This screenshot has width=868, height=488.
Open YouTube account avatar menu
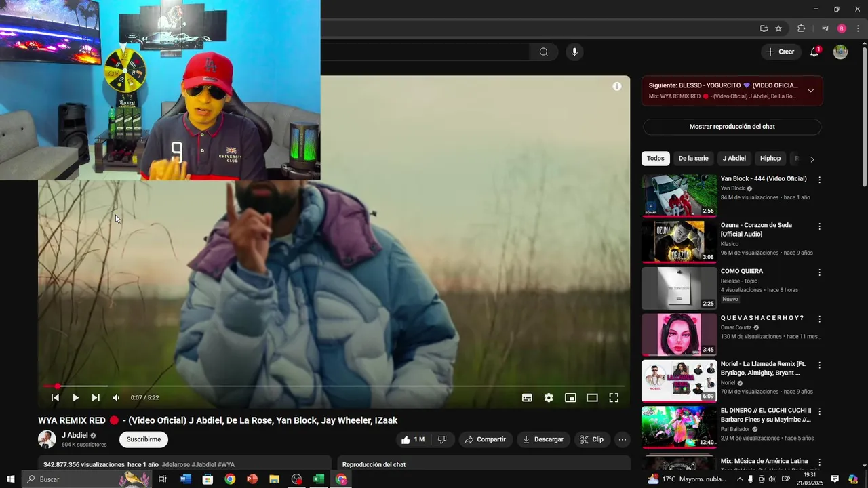[x=840, y=52]
